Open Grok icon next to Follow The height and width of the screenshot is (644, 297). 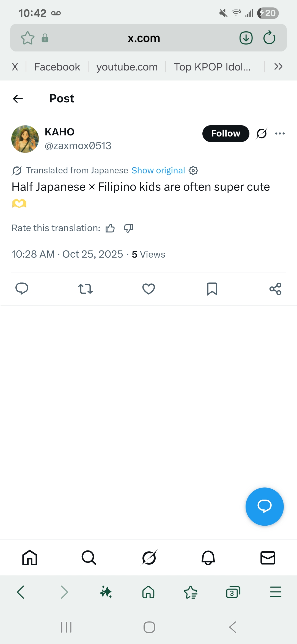262,133
